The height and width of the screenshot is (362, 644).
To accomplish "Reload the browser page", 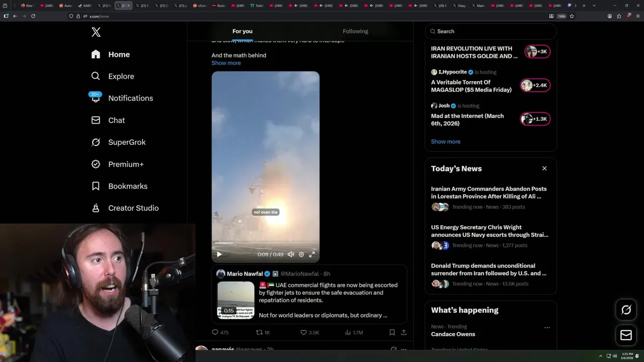I will (33, 16).
